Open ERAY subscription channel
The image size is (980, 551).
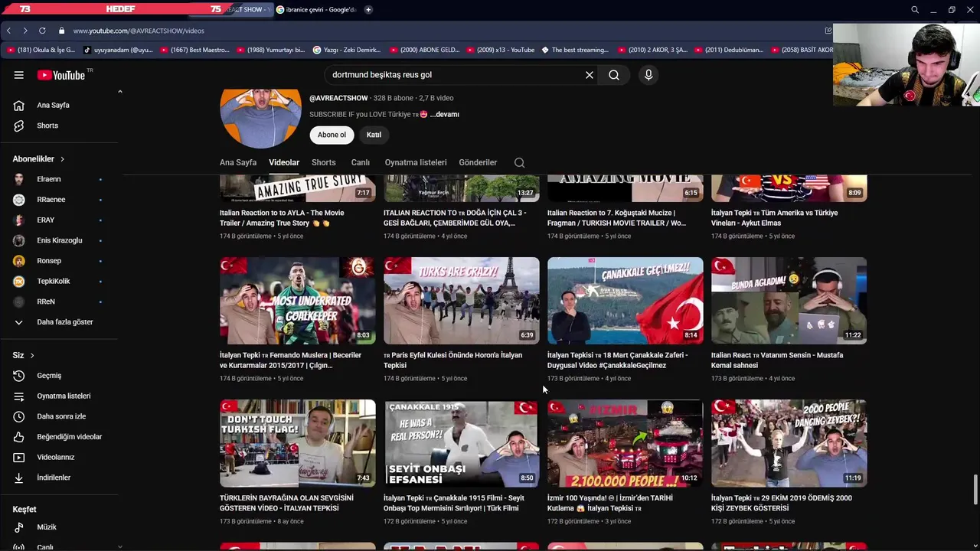pos(46,220)
